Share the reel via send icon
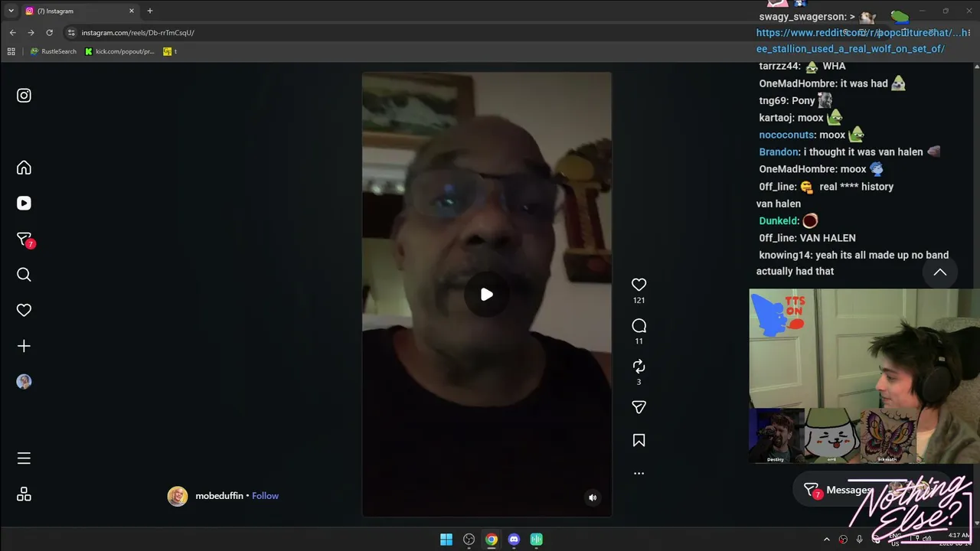This screenshot has width=980, height=551. [x=639, y=407]
